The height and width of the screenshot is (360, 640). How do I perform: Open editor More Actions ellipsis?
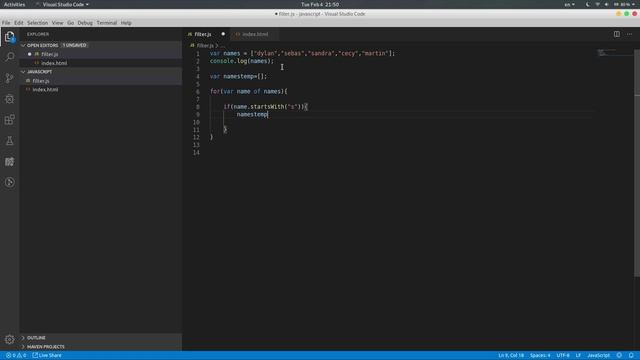coord(629,34)
